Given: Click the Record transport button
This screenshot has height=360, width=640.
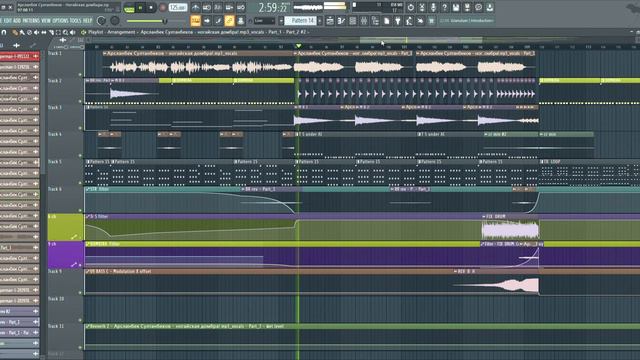Looking at the screenshot, I should coord(162,8).
